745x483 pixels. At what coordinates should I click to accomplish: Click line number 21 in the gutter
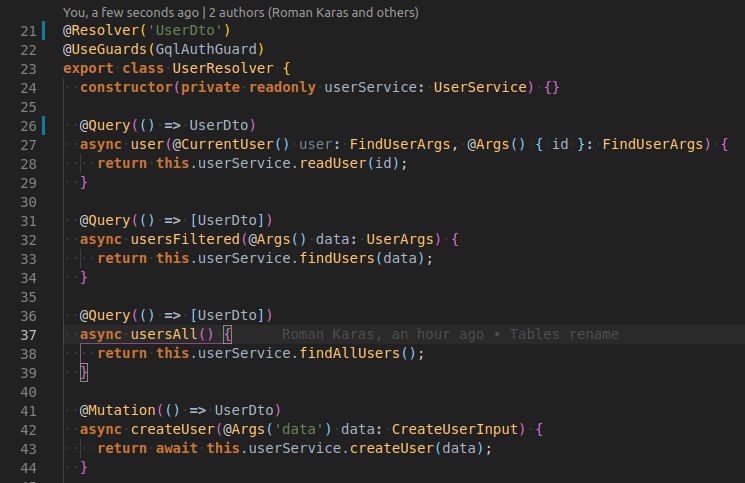(29, 31)
